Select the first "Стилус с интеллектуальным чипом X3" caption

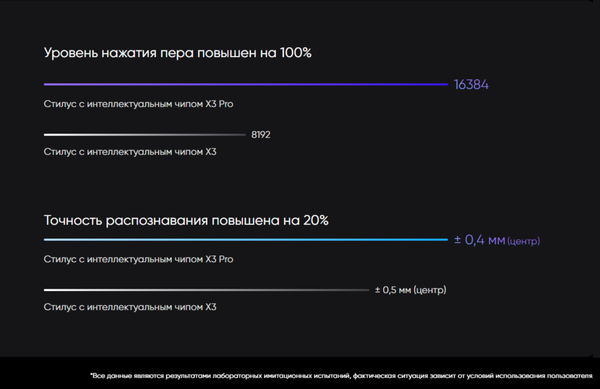tap(130, 152)
